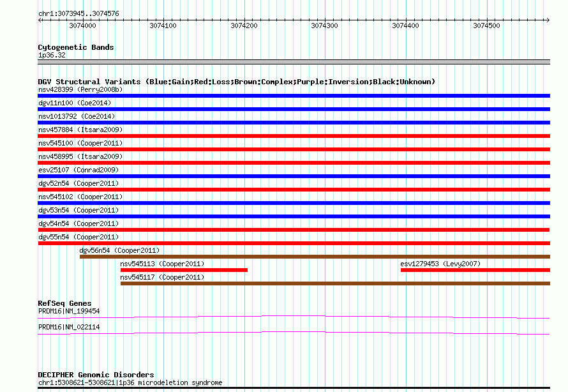
Task: Click the dgv54n54 (Cooper2011) label
Action: pos(78,223)
